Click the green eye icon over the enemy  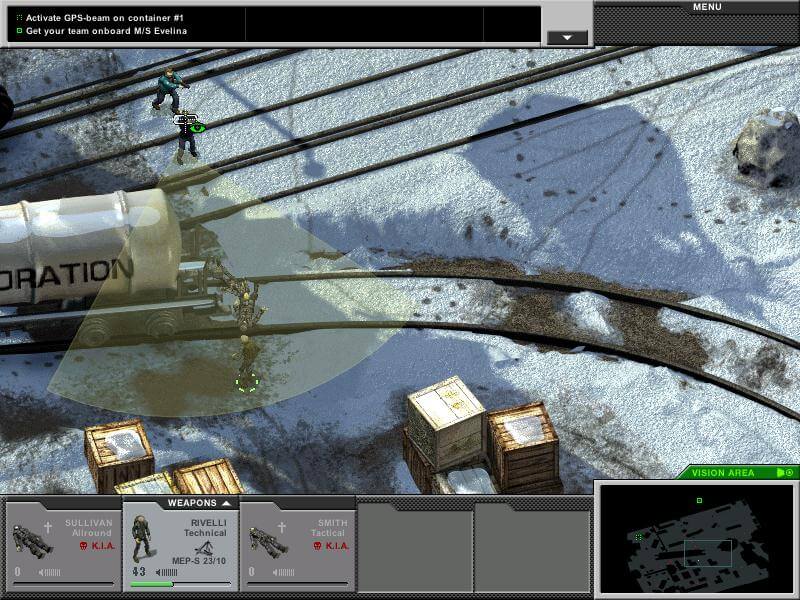click(196, 128)
